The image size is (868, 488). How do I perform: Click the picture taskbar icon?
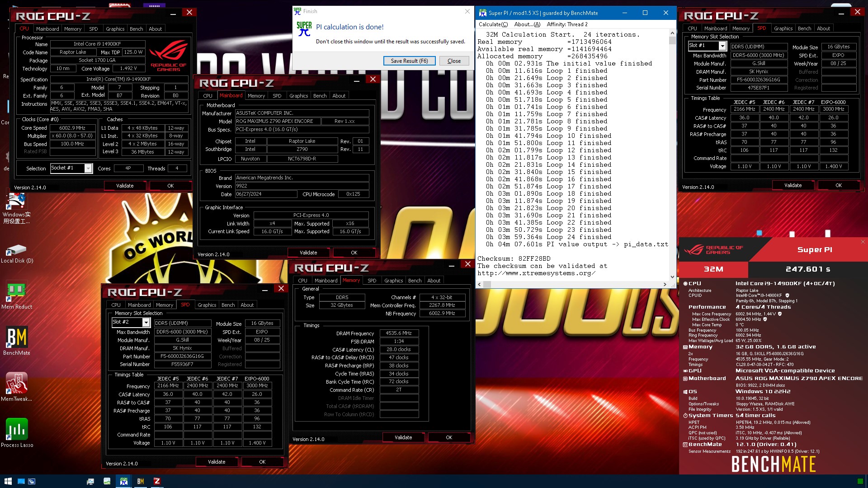pos(107,481)
